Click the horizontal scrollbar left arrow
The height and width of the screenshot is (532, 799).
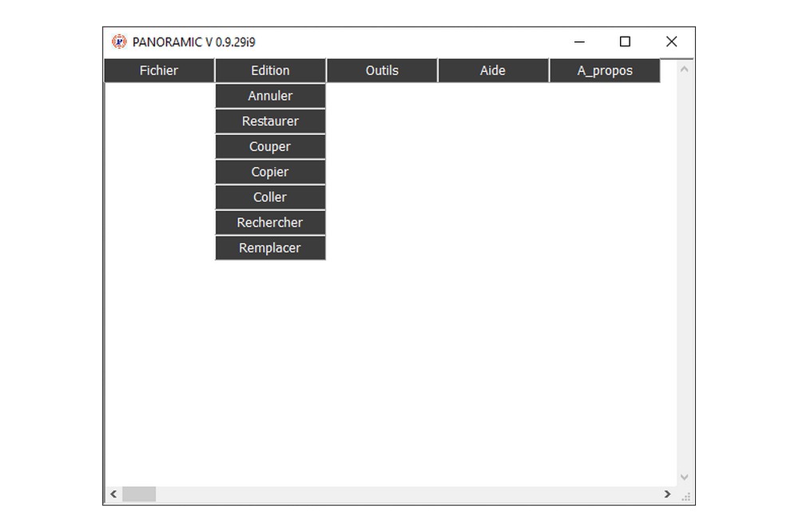tap(113, 494)
